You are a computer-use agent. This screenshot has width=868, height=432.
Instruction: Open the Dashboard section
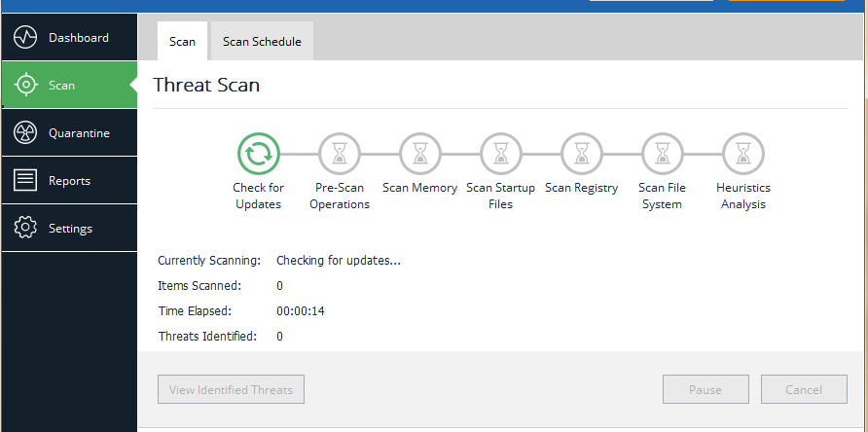click(78, 38)
